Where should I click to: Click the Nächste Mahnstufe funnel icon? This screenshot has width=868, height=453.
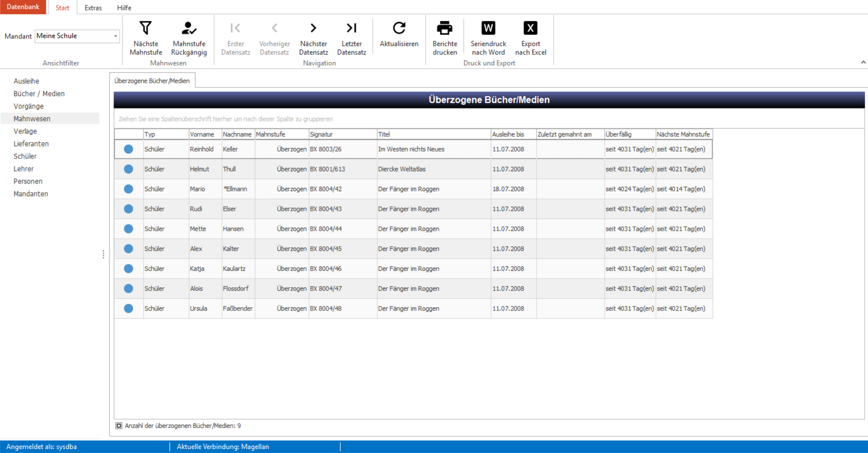point(146,28)
